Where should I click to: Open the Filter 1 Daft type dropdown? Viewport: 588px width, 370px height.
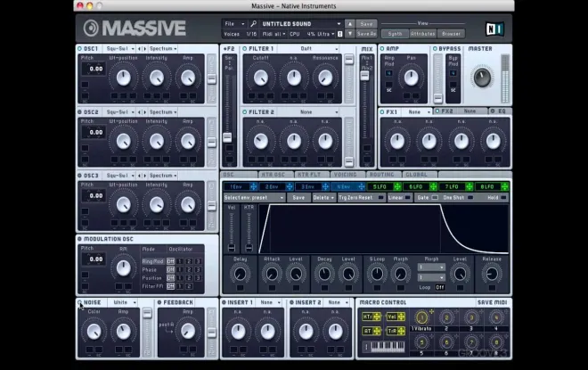pos(308,49)
